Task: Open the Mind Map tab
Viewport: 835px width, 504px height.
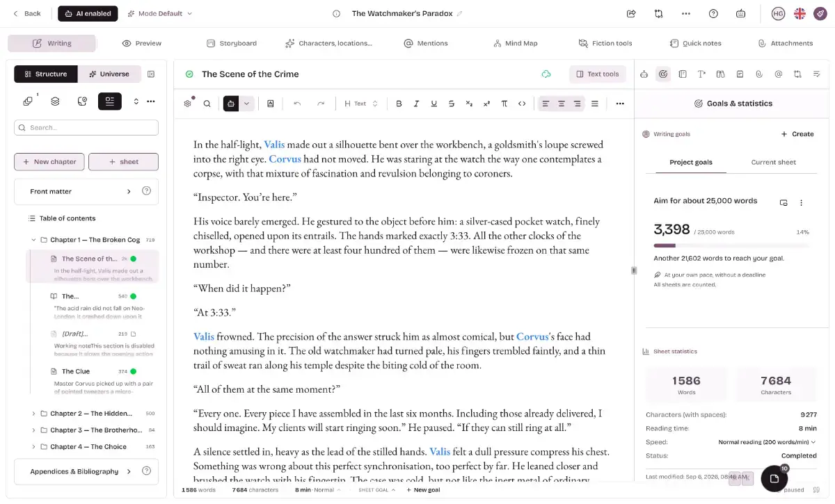Action: (515, 43)
